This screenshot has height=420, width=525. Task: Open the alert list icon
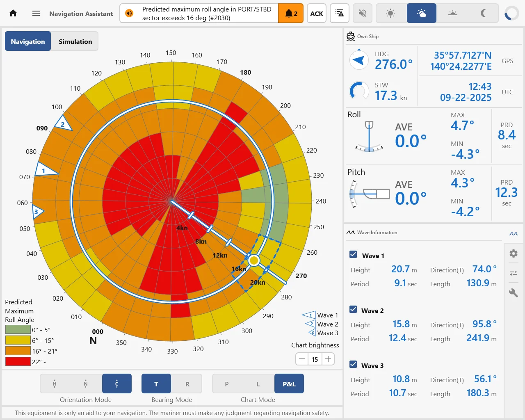tap(339, 14)
